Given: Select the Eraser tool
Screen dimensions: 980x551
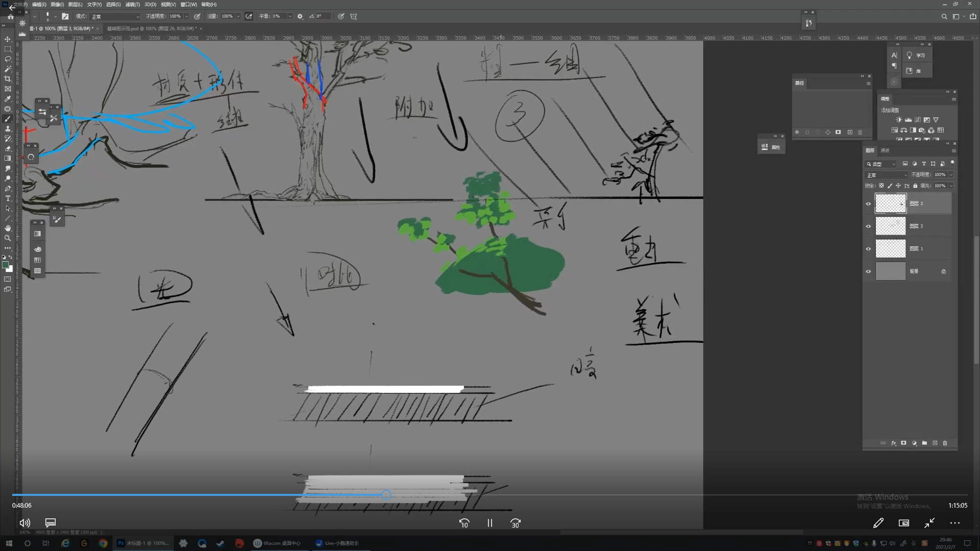Looking at the screenshot, I should point(8,148).
